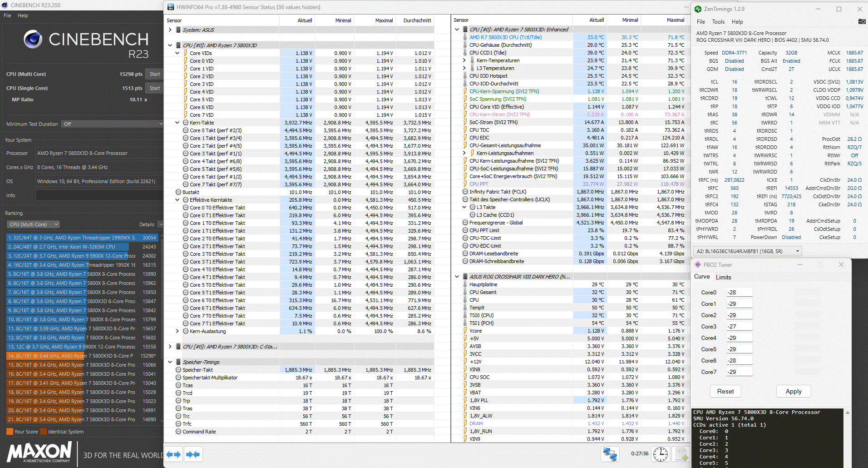Click the circle icon beside DRAM-Lesebandbreite
Screen dimensions: 868x468
[x=465, y=254]
